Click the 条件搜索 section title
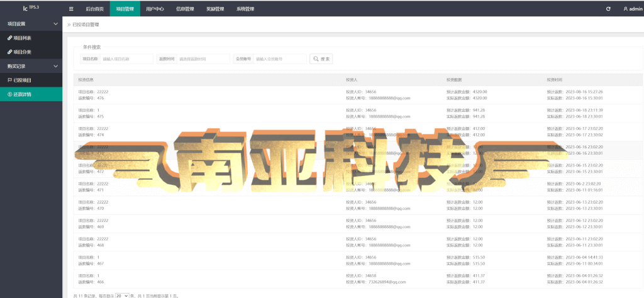Image resolution: width=644 pixels, height=298 pixels. coord(92,47)
